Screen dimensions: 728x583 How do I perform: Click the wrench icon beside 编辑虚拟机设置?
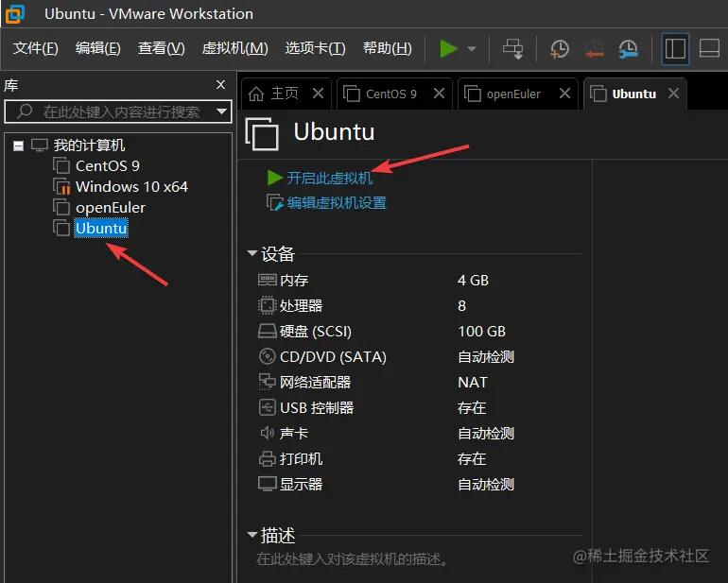pos(274,202)
